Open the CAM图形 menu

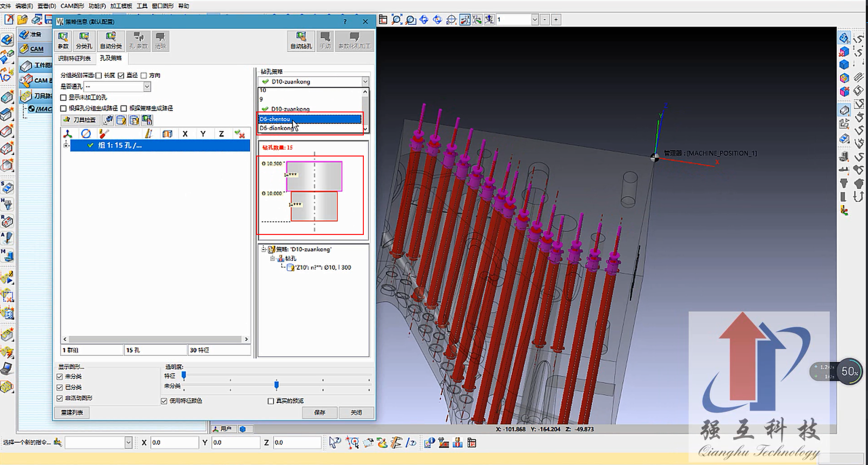click(72, 6)
